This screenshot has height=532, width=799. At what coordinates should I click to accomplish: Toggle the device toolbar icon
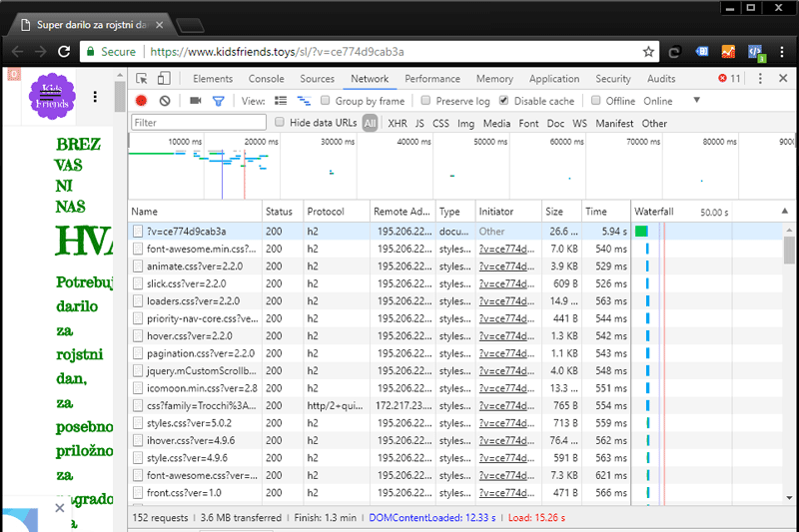pos(164,79)
